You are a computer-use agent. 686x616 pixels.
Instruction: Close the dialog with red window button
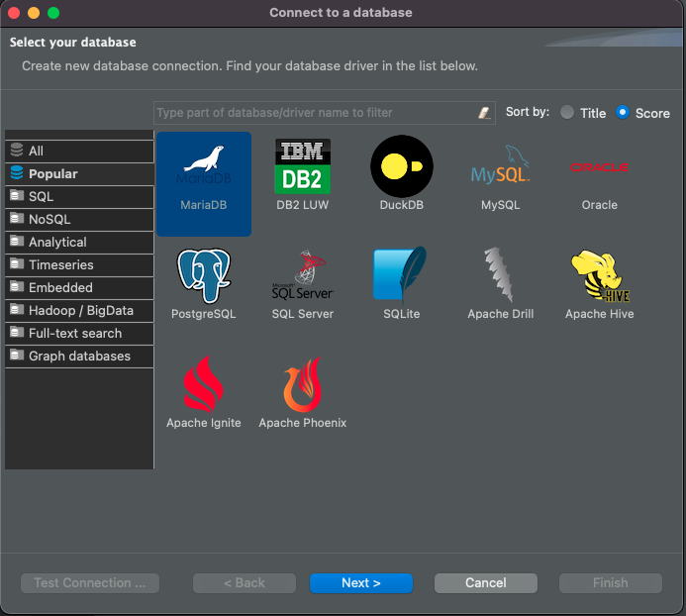tap(14, 13)
